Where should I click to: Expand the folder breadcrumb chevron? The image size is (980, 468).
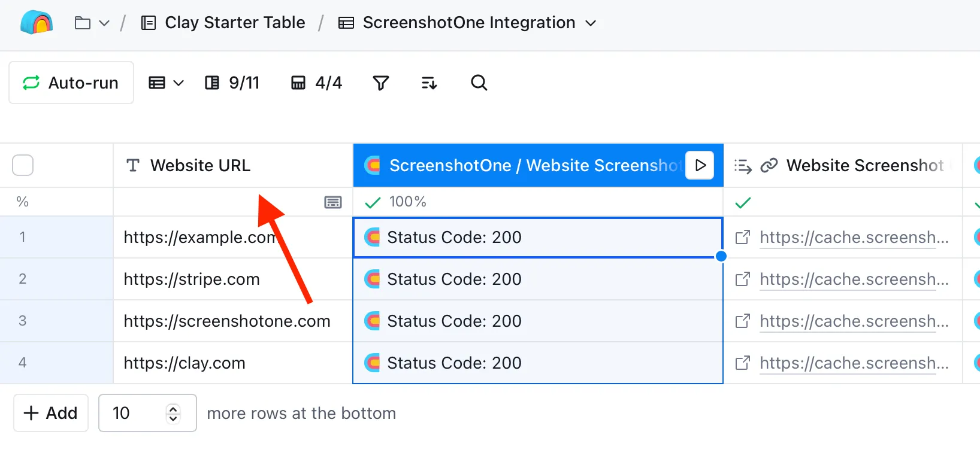click(104, 23)
